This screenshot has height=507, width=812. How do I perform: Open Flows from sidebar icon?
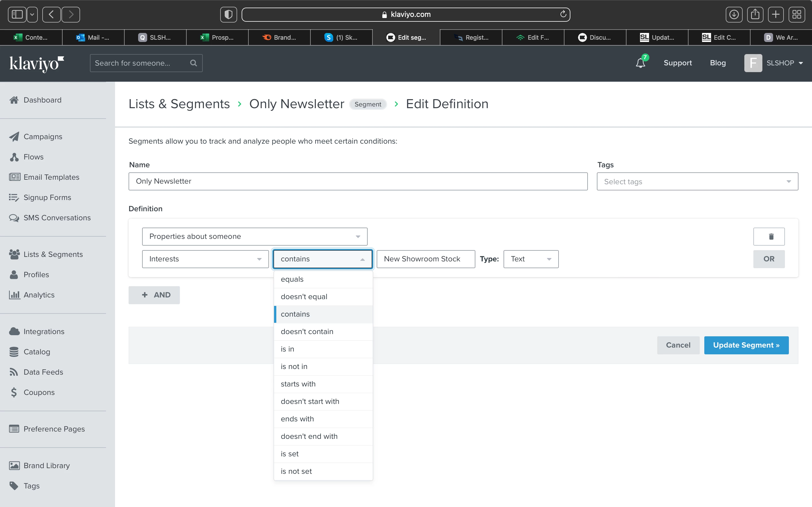14,157
